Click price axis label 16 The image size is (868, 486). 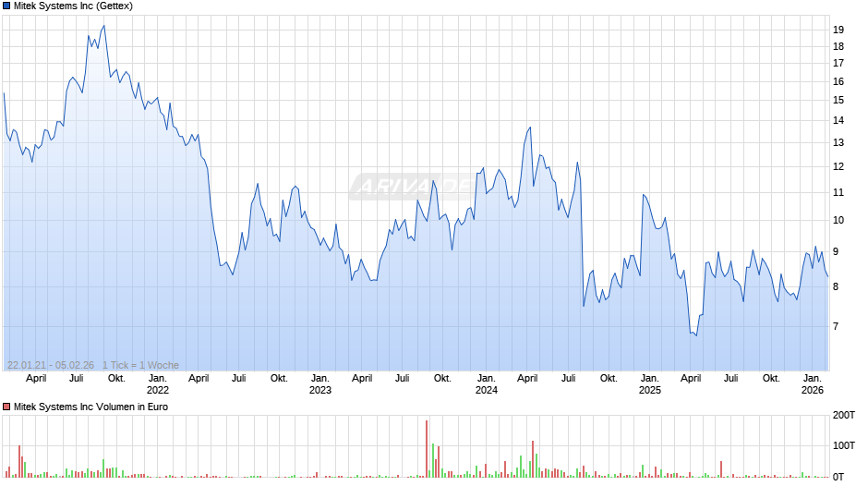(x=838, y=81)
